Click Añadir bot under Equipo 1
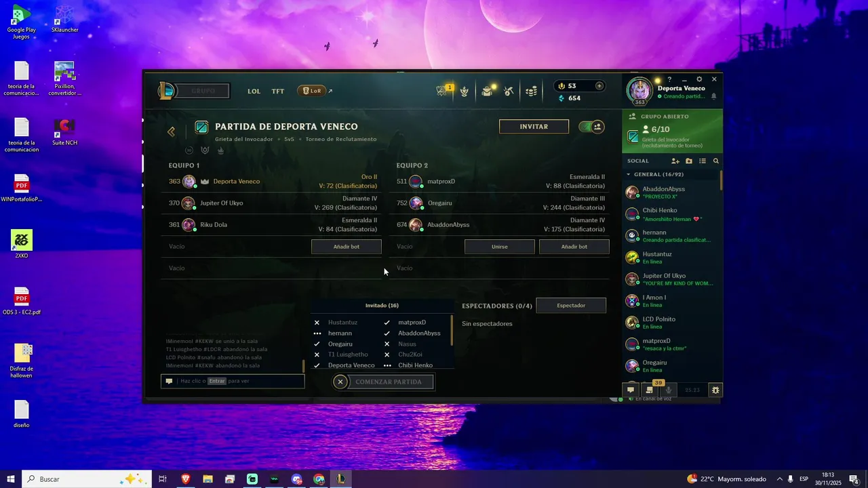The width and height of the screenshot is (868, 488). click(347, 247)
